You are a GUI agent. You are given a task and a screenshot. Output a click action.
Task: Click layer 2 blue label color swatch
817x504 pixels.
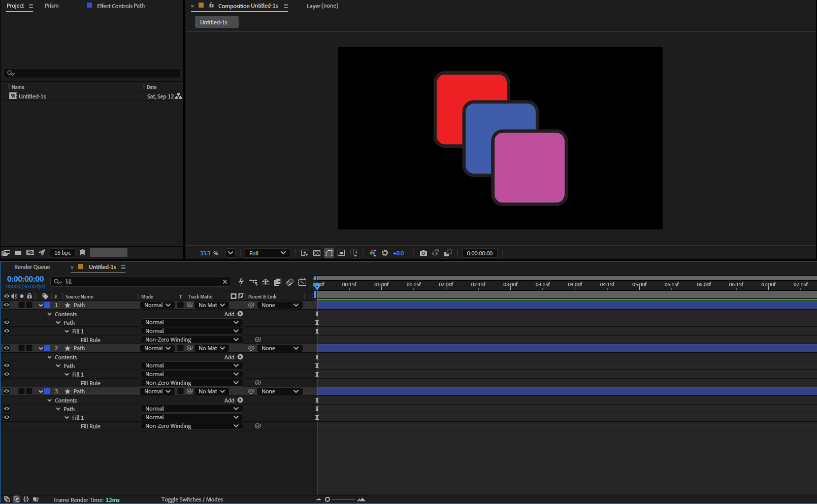47,348
